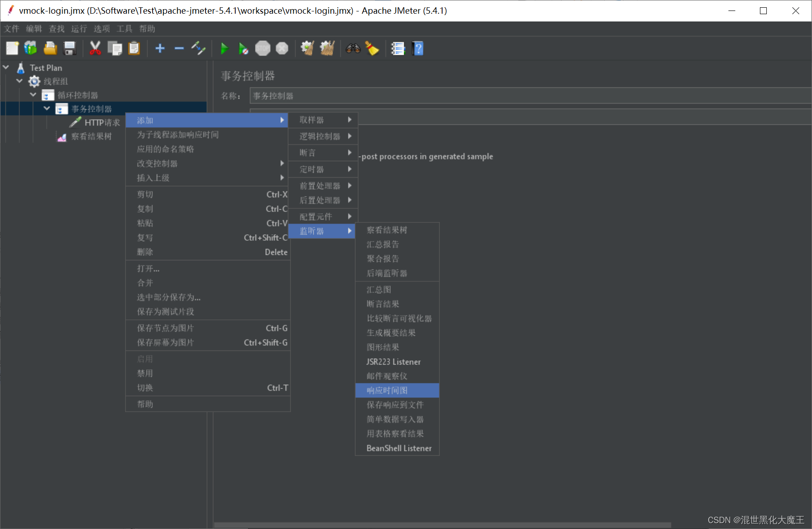Image resolution: width=812 pixels, height=529 pixels.
Task: Click the Shutdown threads icon
Action: tap(282, 48)
